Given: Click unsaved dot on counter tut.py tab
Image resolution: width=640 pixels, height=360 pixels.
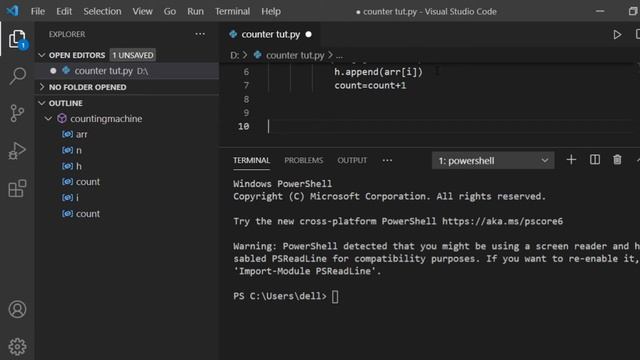Looking at the screenshot, I should [x=309, y=35].
